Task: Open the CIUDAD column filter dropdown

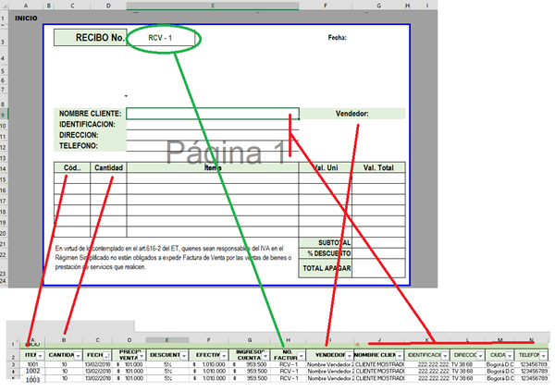Action: [x=510, y=356]
